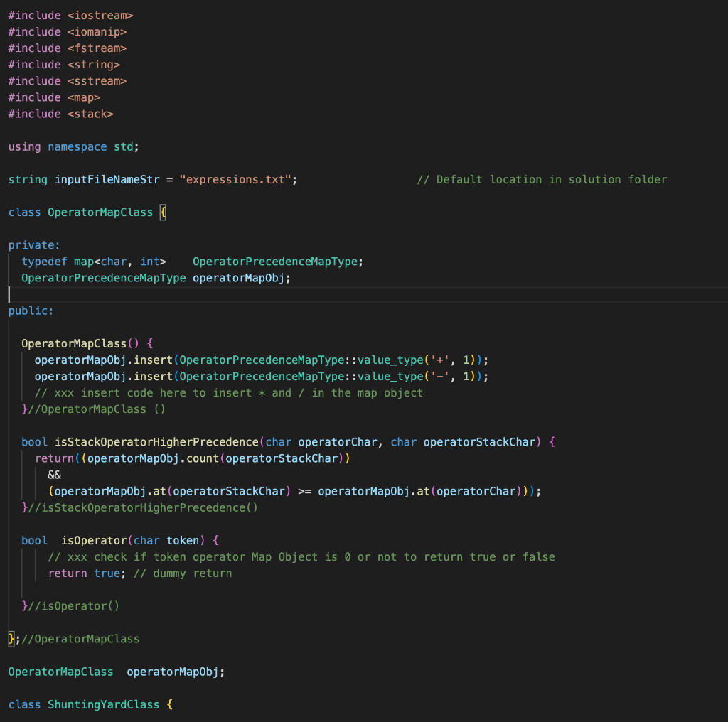Click the OperatorMapClass class name declaration
Image resolution: width=728 pixels, height=722 pixels.
pyautogui.click(x=100, y=212)
